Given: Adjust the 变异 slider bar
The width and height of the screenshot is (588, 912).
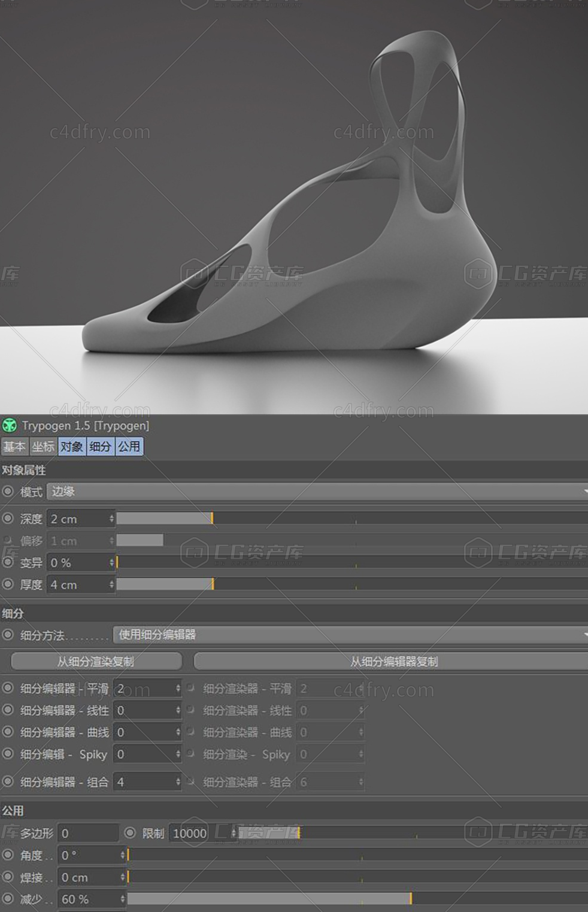Looking at the screenshot, I should pyautogui.click(x=352, y=562).
